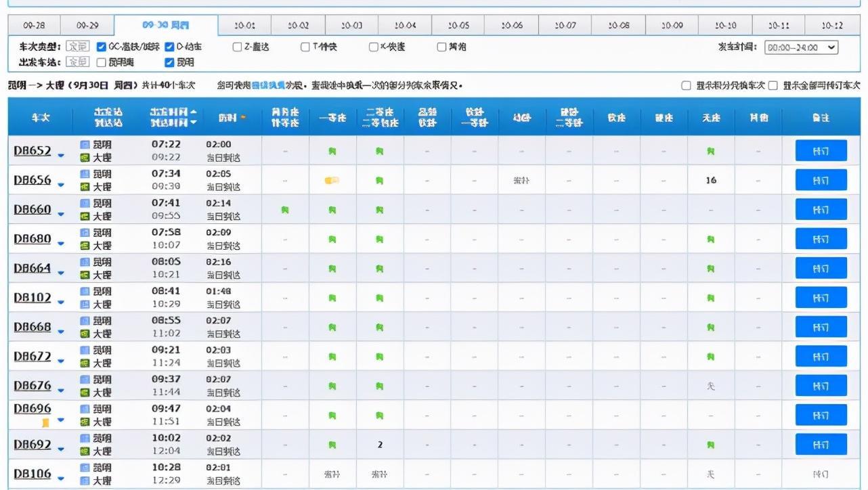Image resolution: width=868 pixels, height=490 pixels.
Task: Enable the Z direct train type checkbox
Action: 237,47
